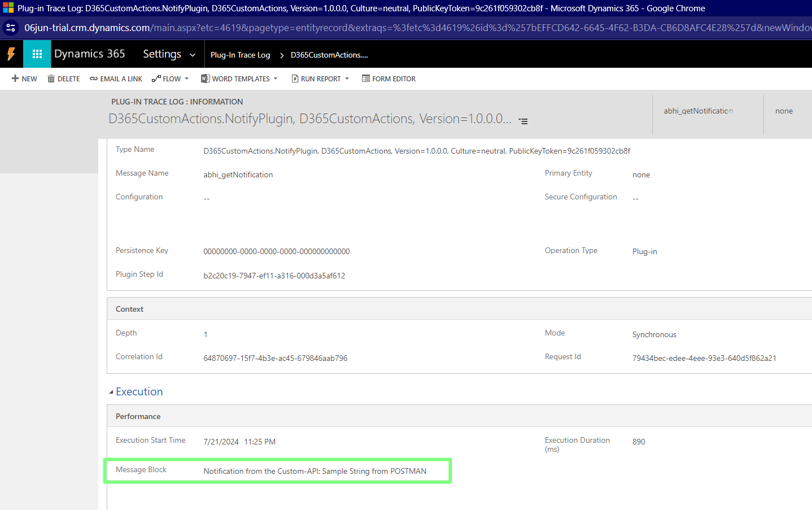Viewport: 812px width, 510px height.
Task: Expand the RUN REPORT dropdown arrow
Action: [347, 79]
